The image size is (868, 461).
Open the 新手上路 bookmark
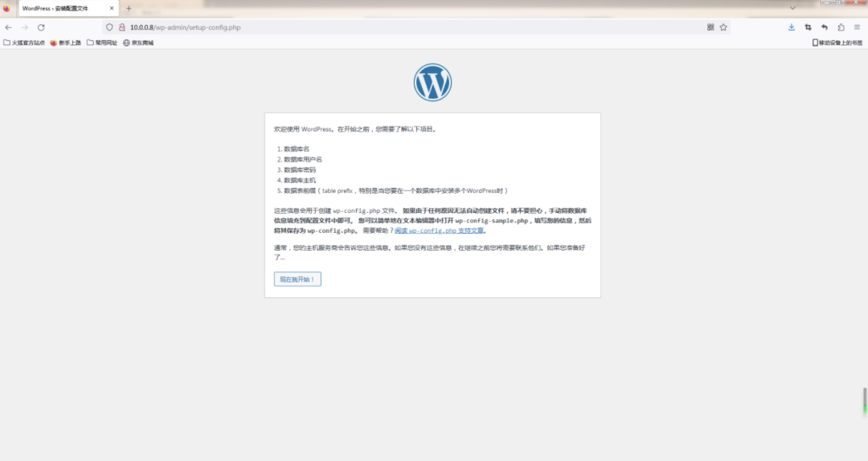(x=65, y=43)
